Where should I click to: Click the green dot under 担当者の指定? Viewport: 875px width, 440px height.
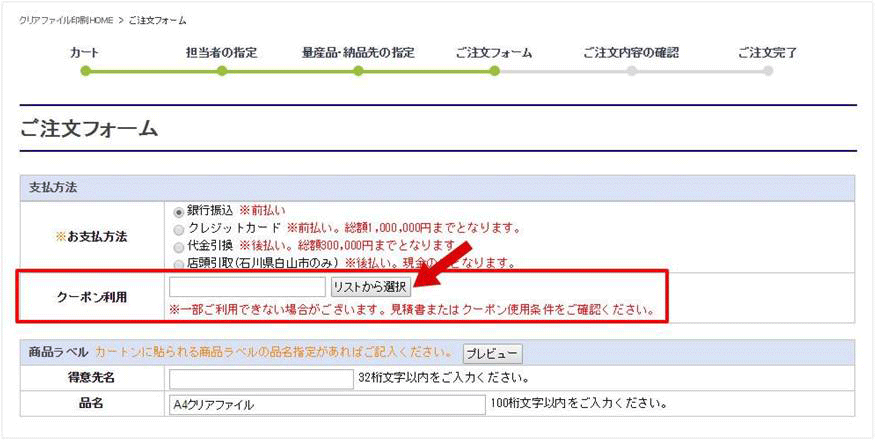222,71
